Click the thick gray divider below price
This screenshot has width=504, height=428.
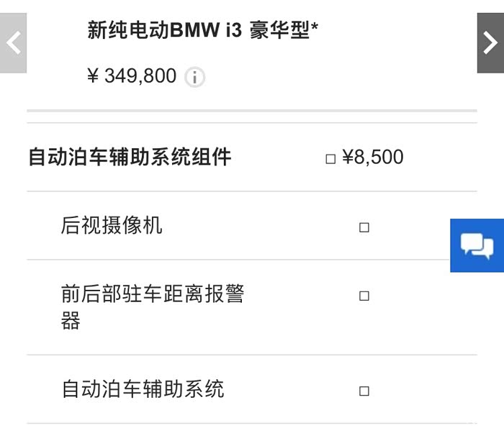click(251, 111)
